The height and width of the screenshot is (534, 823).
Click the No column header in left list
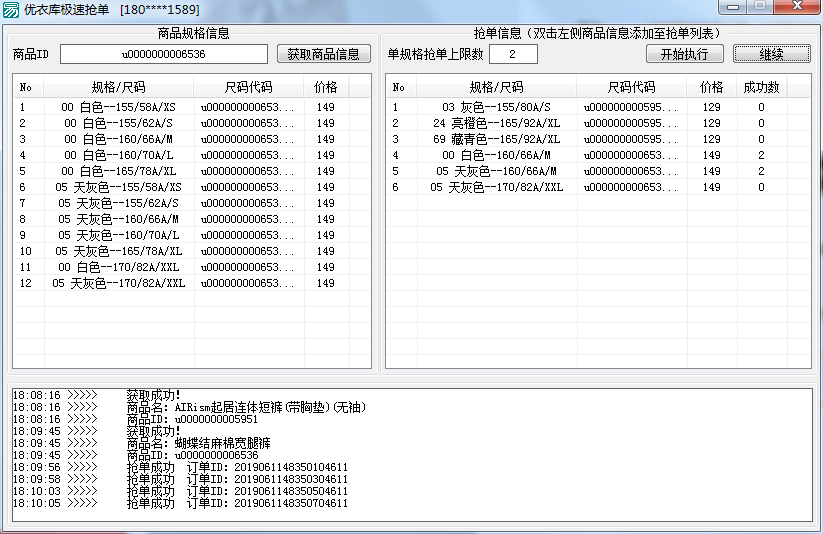(28, 87)
